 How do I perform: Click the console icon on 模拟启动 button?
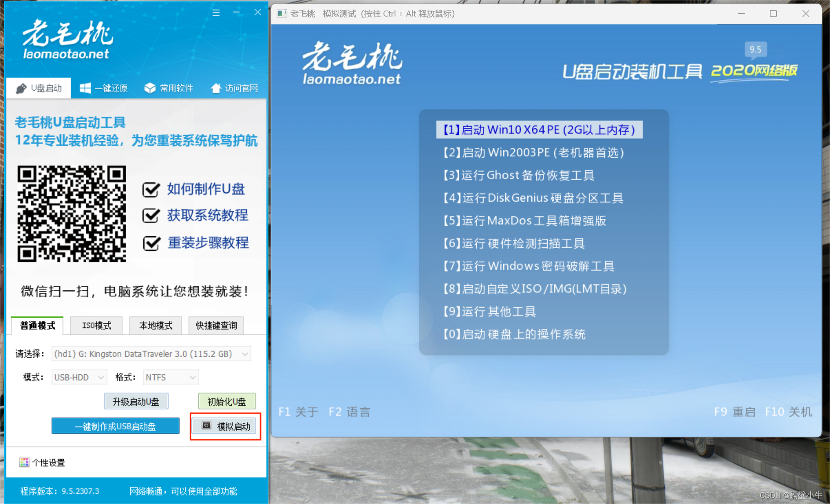point(206,426)
